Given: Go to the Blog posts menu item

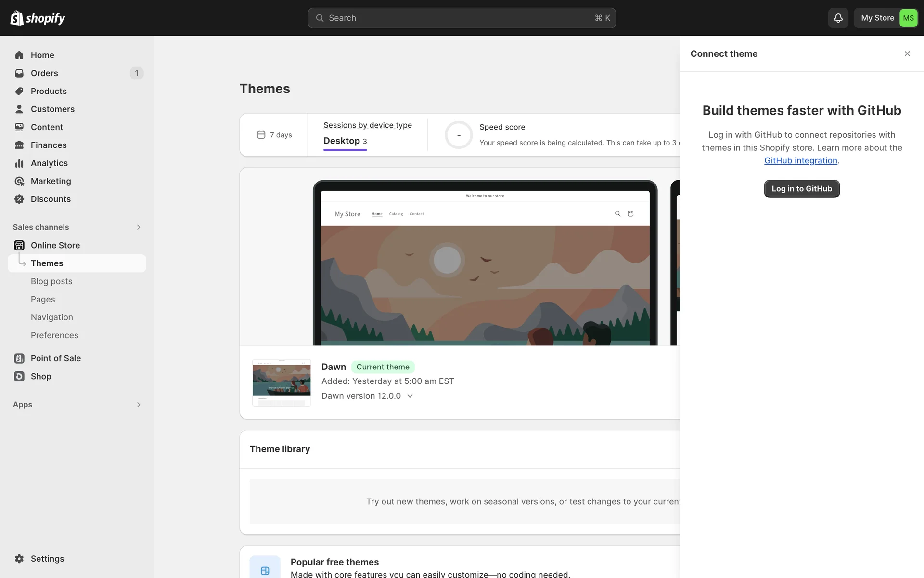Looking at the screenshot, I should tap(51, 281).
